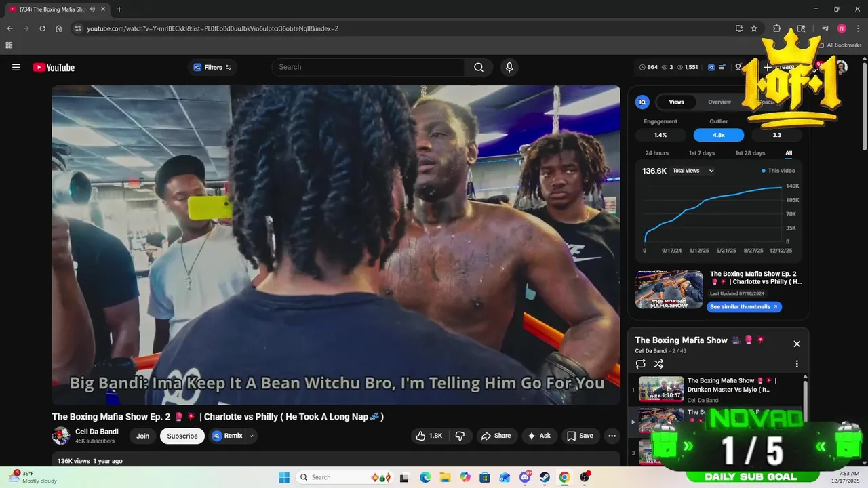The width and height of the screenshot is (868, 488).
Task: Open File Explorer from taskbar
Action: (445, 477)
